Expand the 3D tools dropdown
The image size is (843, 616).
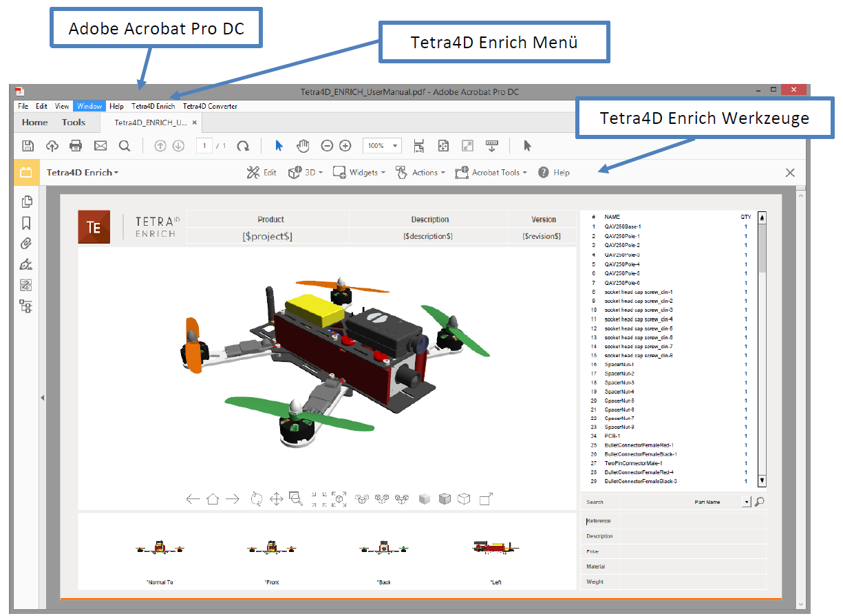(x=305, y=172)
